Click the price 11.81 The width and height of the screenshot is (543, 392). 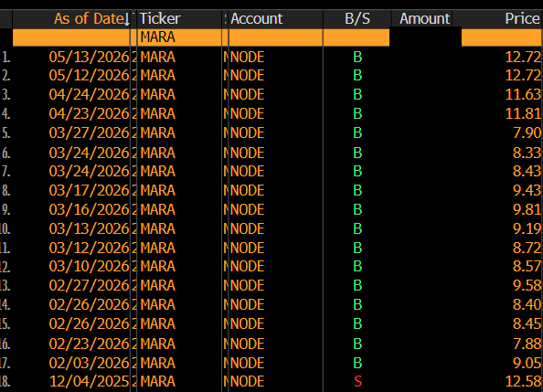tap(523, 113)
